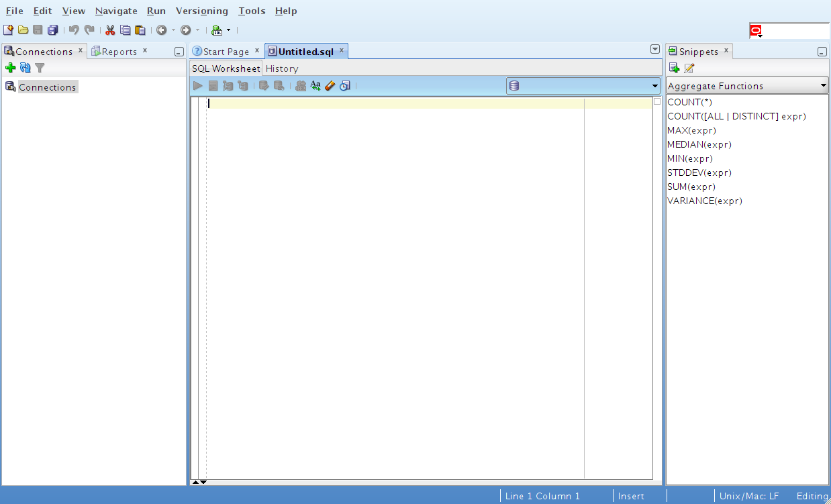Click the Save icon
The height and width of the screenshot is (504, 831).
pyautogui.click(x=38, y=30)
